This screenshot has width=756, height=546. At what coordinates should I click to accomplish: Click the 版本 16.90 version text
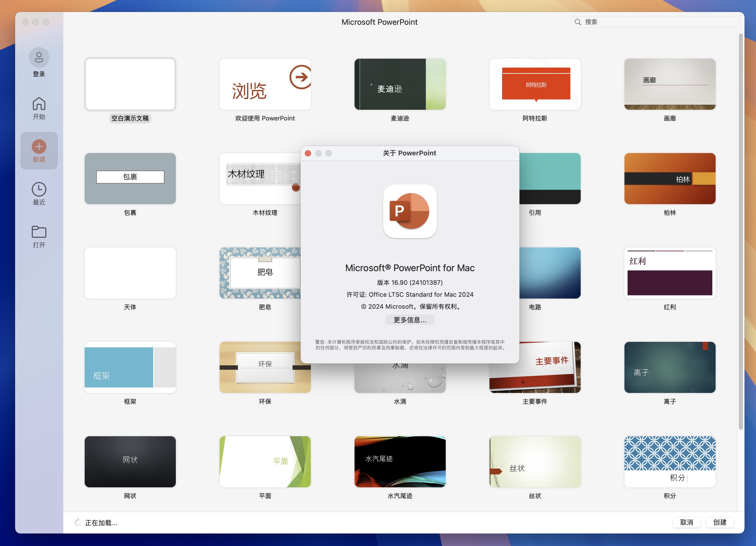point(410,282)
